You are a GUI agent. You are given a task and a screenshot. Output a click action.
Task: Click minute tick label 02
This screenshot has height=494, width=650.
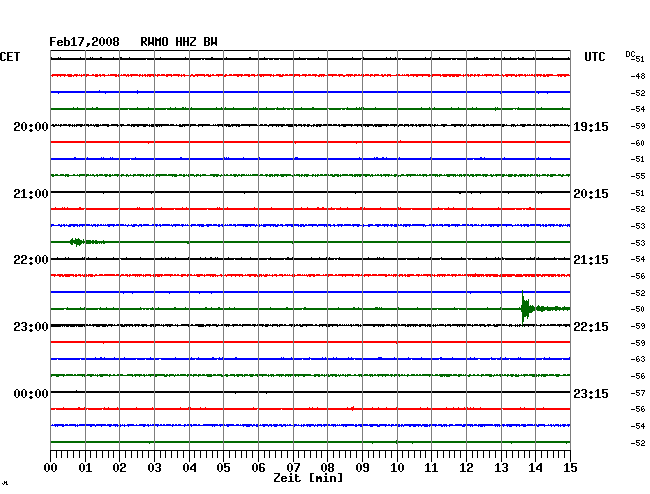[119, 467]
